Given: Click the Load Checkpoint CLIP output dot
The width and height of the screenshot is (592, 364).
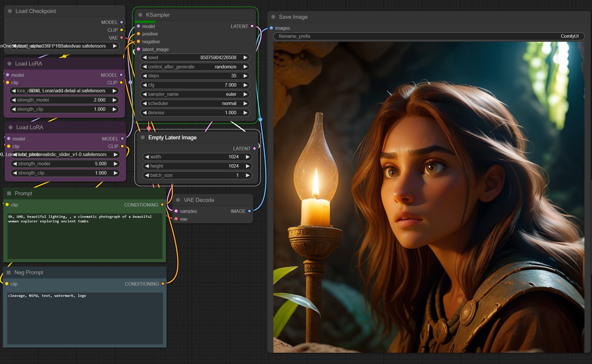Looking at the screenshot, I should click(x=121, y=30).
